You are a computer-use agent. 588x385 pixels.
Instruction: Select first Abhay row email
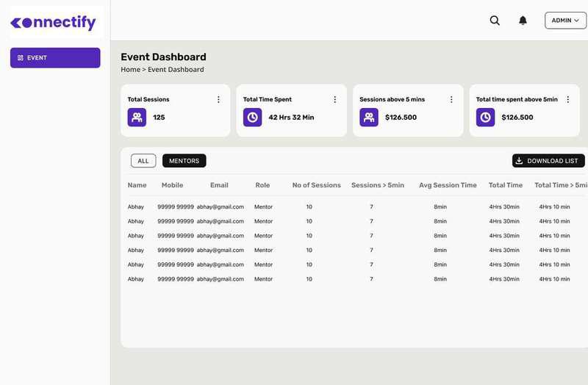pyautogui.click(x=220, y=207)
